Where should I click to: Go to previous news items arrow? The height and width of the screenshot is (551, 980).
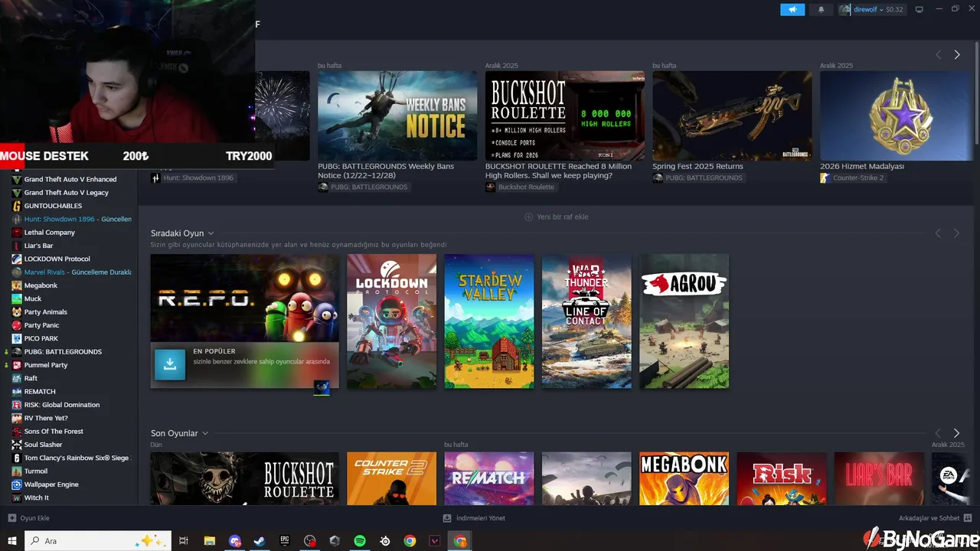point(938,54)
